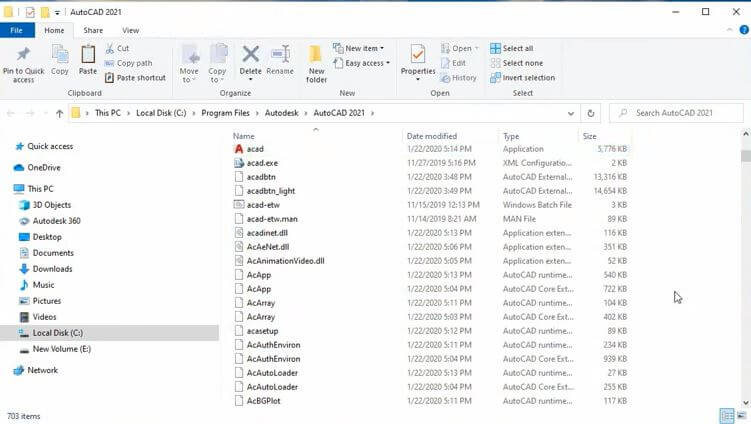
Task: Click Copy path in Clipboard group
Action: [x=134, y=63]
